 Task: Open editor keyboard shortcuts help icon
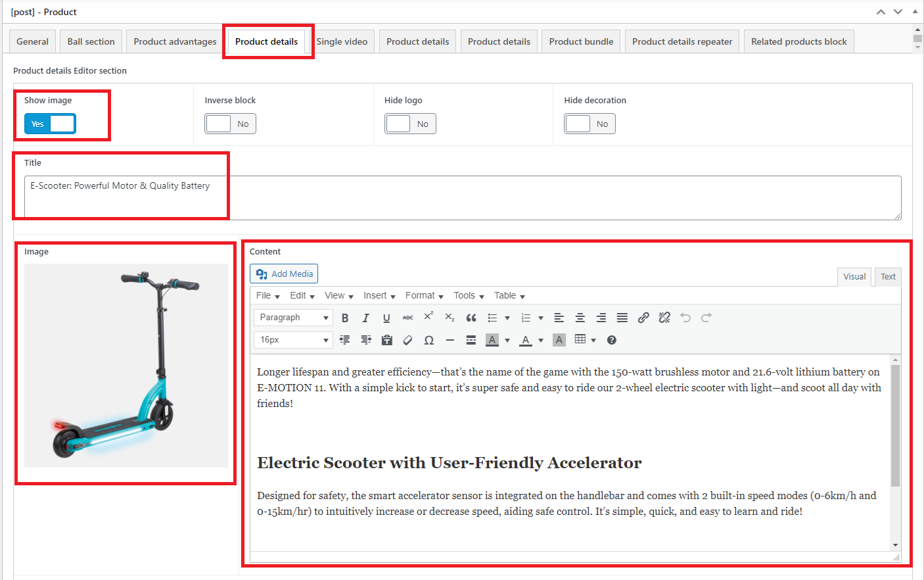point(612,340)
